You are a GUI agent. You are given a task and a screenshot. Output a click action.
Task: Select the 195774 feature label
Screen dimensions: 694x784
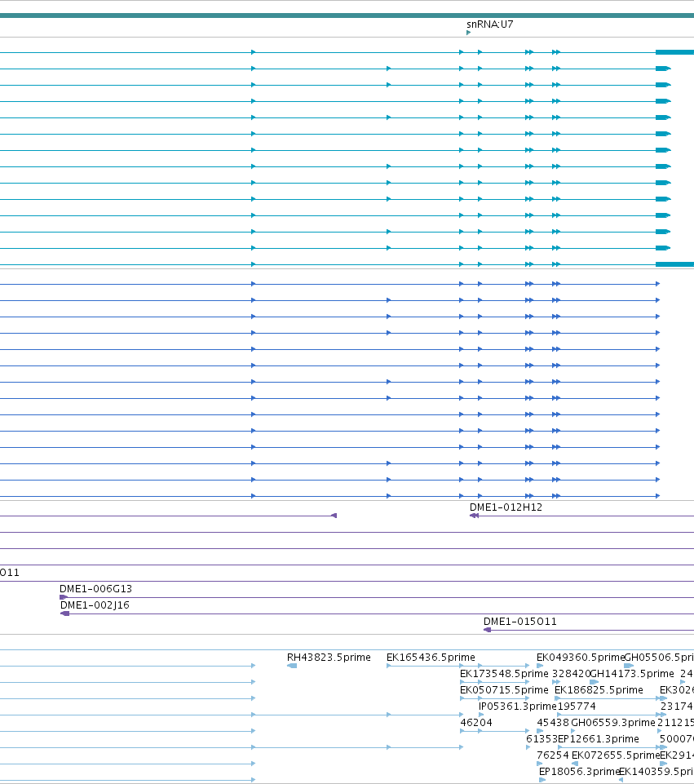click(x=577, y=706)
